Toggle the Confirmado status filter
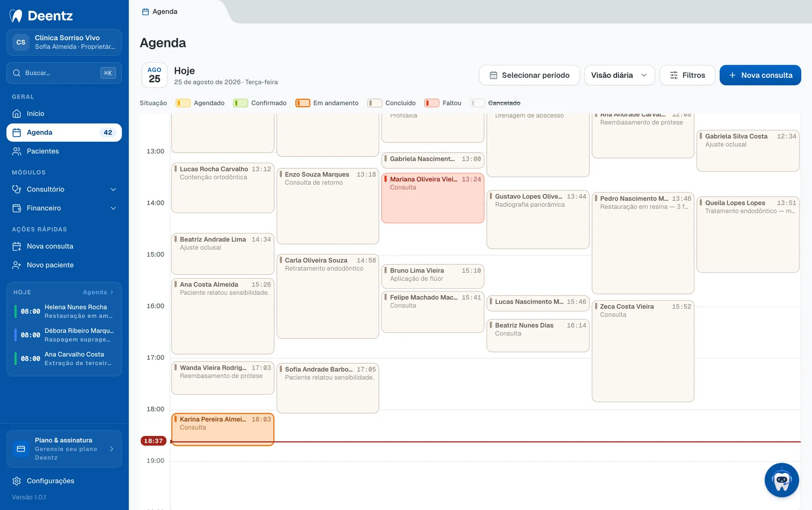The width and height of the screenshot is (812, 510). click(260, 103)
